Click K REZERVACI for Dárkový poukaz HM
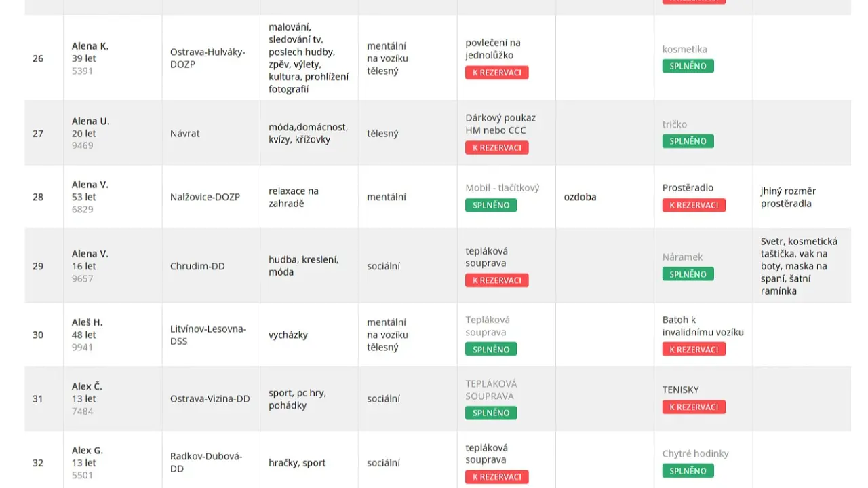 tap(496, 148)
